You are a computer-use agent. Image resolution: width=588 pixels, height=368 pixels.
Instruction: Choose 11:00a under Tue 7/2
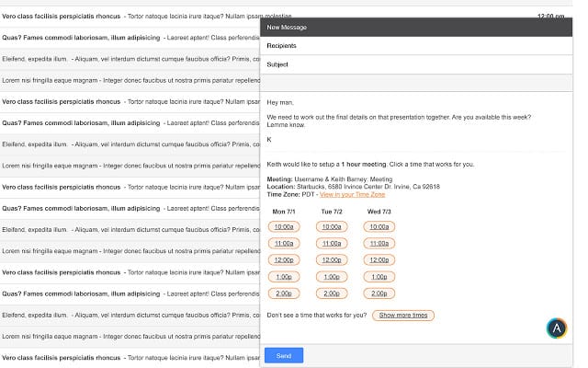pos(332,243)
